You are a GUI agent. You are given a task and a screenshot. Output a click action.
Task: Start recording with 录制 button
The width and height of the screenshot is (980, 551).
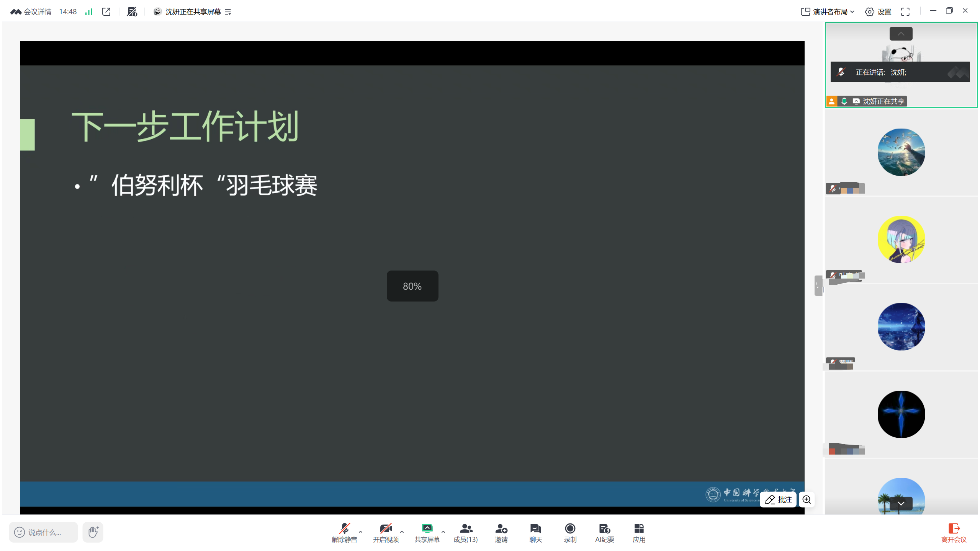[570, 533]
